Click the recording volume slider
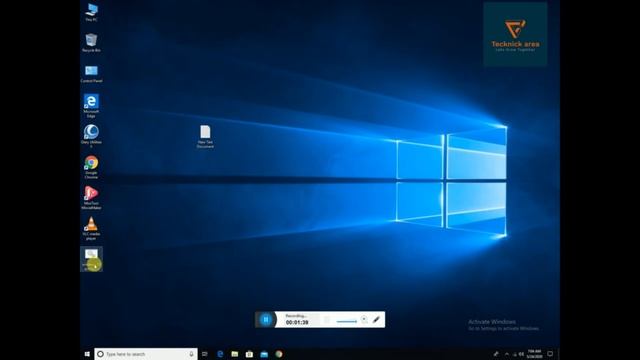Screen dimensions: 640x360 (346, 322)
